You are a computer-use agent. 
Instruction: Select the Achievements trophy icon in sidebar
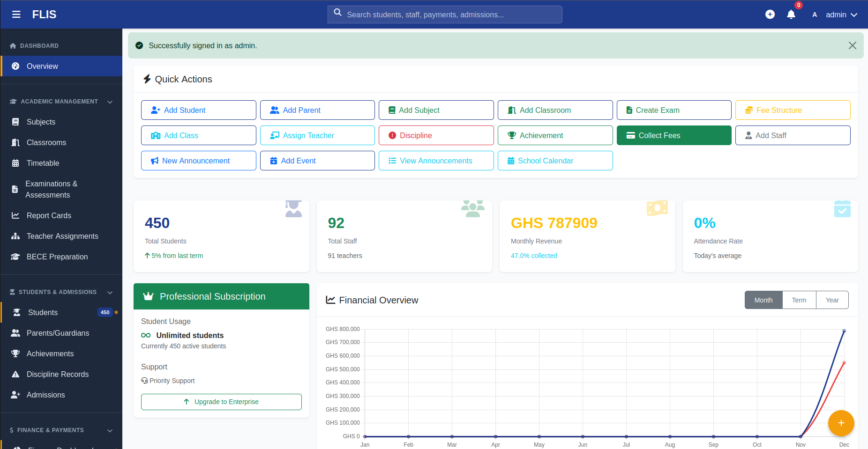coord(15,353)
